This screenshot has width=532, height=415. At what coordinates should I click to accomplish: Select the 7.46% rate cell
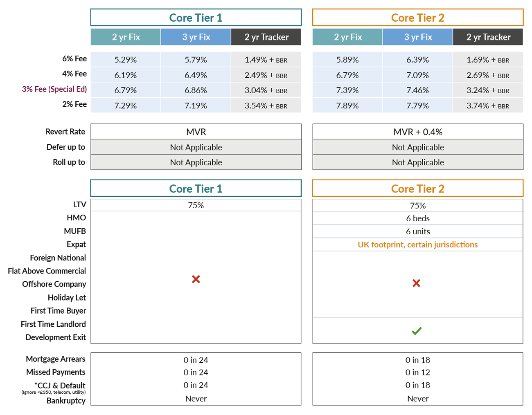tap(417, 90)
